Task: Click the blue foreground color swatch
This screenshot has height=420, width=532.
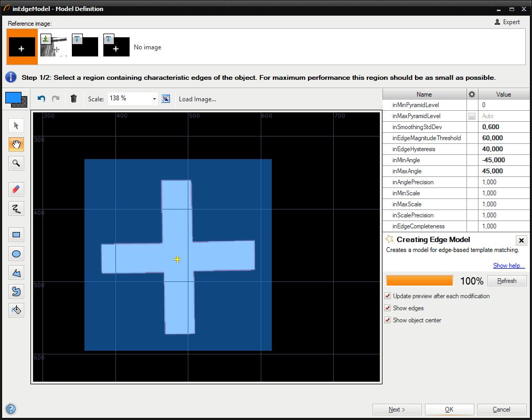Action: 13,98
